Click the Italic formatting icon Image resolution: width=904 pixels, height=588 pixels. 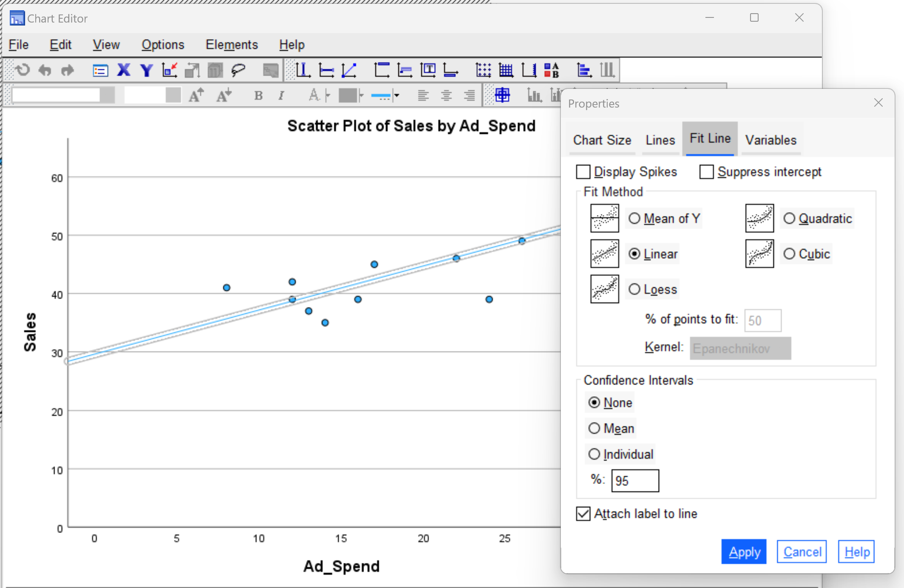pos(281,95)
